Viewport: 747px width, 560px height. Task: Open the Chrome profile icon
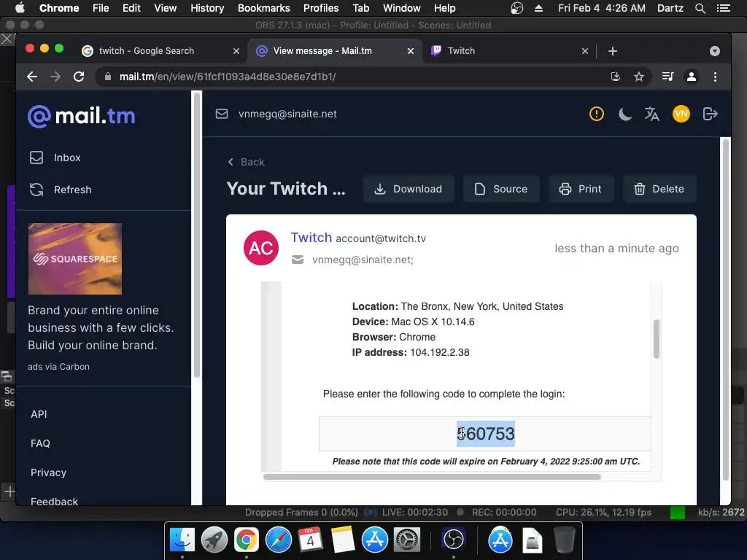tap(692, 77)
